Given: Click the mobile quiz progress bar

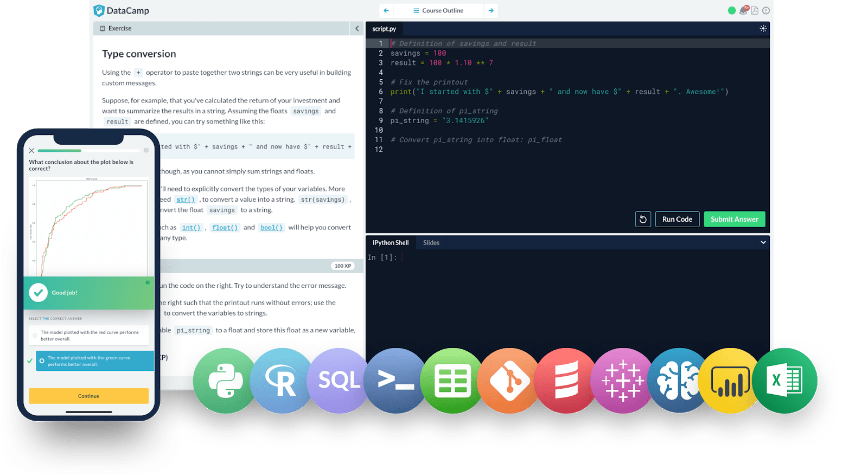Looking at the screenshot, I should click(88, 151).
